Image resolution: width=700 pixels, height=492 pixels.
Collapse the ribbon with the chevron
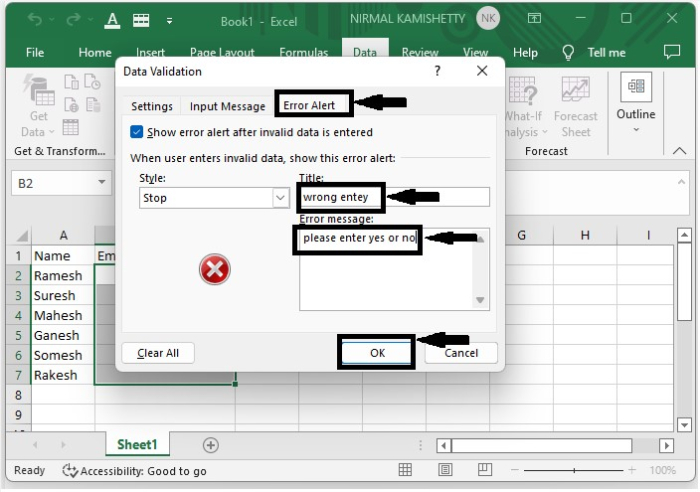pyautogui.click(x=679, y=151)
